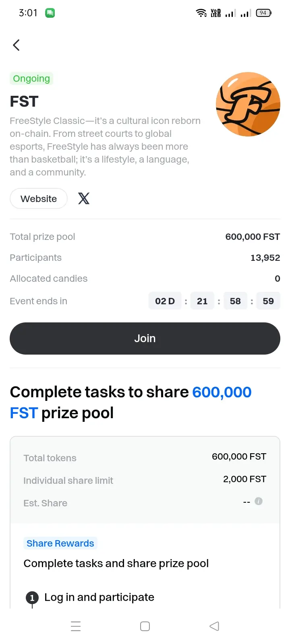Tap the step 1 numbered marker
290x644 pixels.
point(32,598)
